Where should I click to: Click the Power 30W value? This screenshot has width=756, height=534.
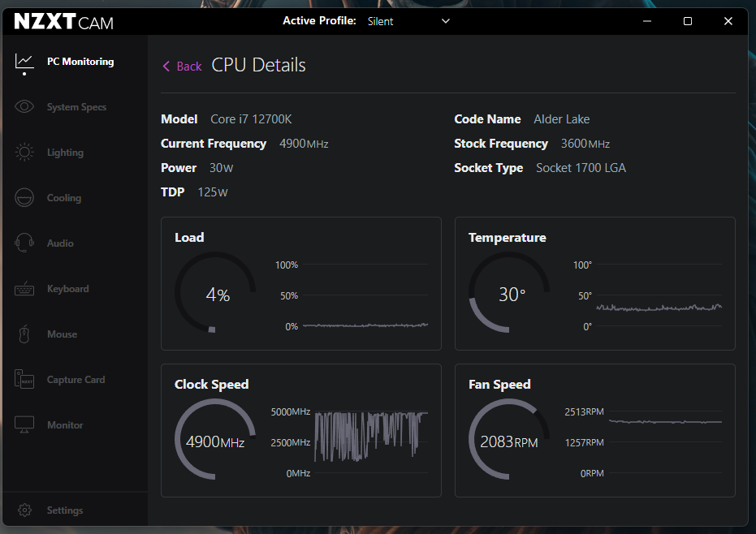(x=221, y=168)
